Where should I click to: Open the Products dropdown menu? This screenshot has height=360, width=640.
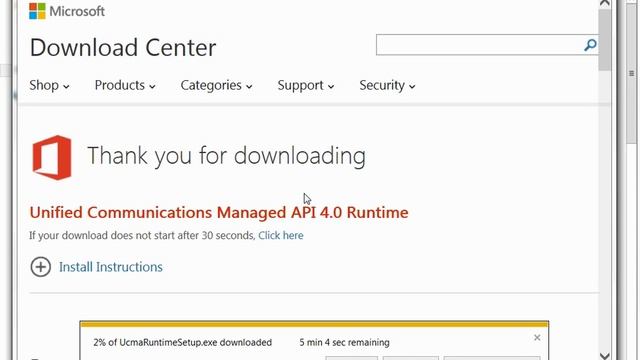[125, 85]
